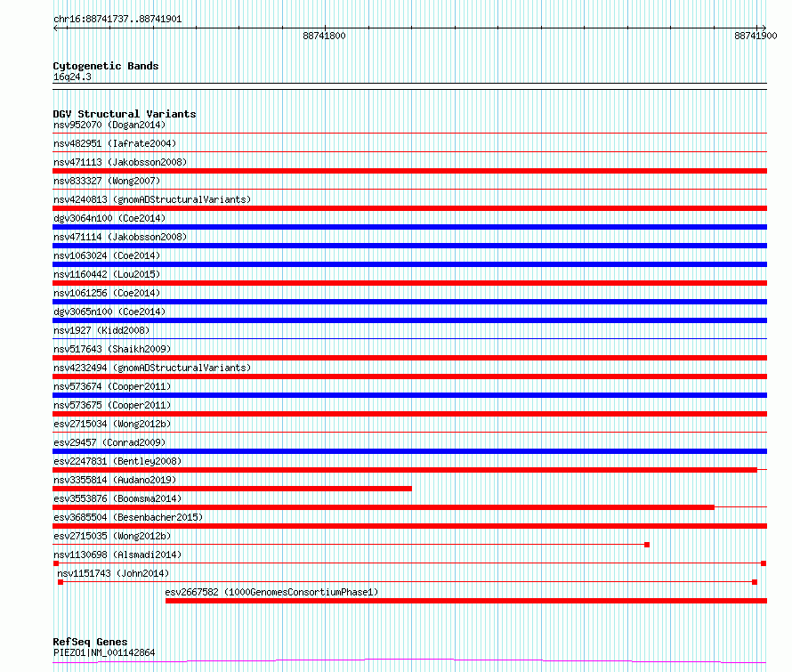This screenshot has height=672, width=792.
Task: Click the left red end marker of nsv1130698
Action: pos(56,563)
